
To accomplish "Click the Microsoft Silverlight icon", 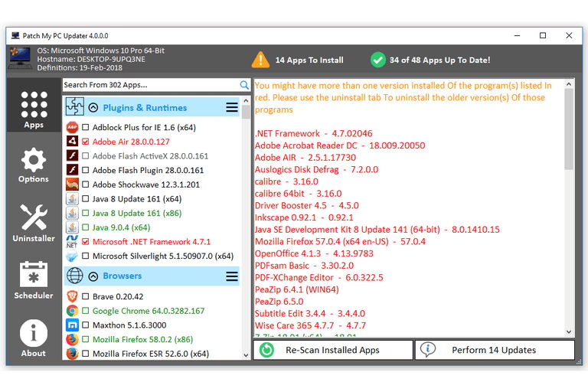I will pos(72,256).
